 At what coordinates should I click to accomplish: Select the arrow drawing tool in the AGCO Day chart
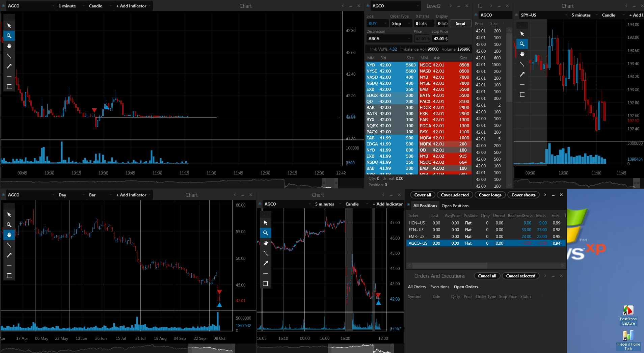click(x=9, y=255)
